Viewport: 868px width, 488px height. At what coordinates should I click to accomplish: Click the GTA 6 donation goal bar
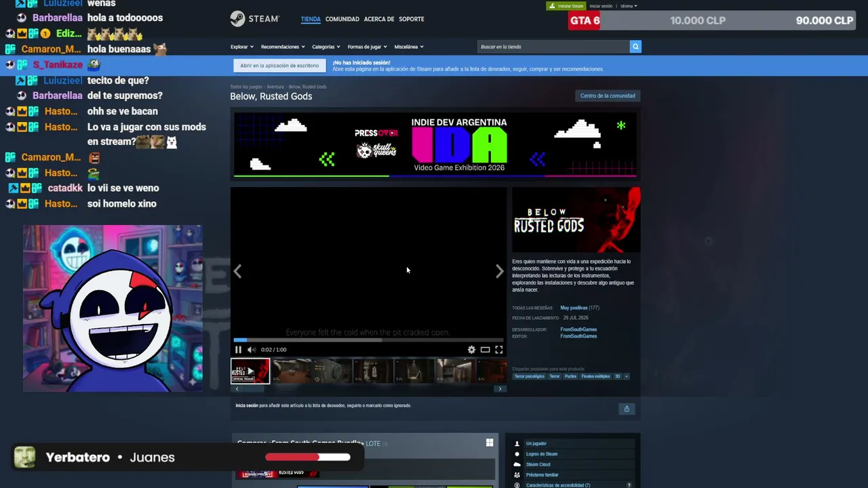click(712, 20)
